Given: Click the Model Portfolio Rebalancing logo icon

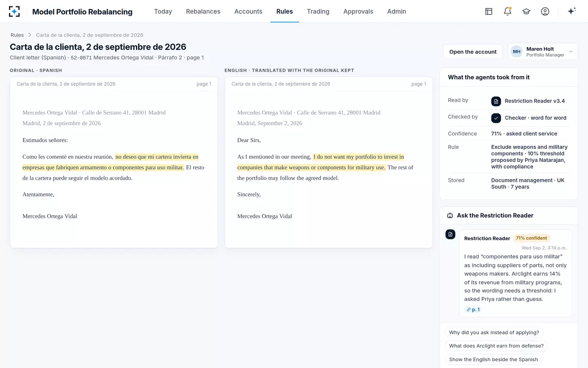Looking at the screenshot, I should tap(14, 11).
